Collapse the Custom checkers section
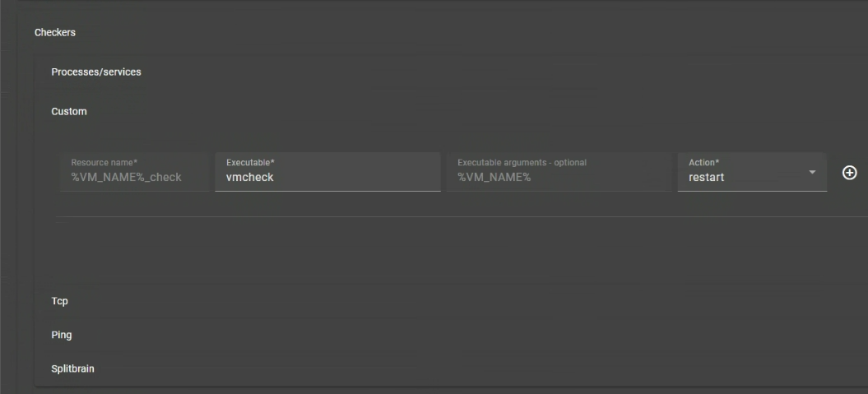 click(69, 111)
